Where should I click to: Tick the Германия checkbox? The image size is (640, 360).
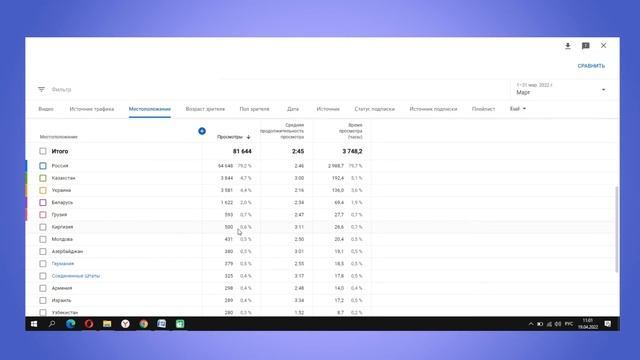pyautogui.click(x=43, y=264)
